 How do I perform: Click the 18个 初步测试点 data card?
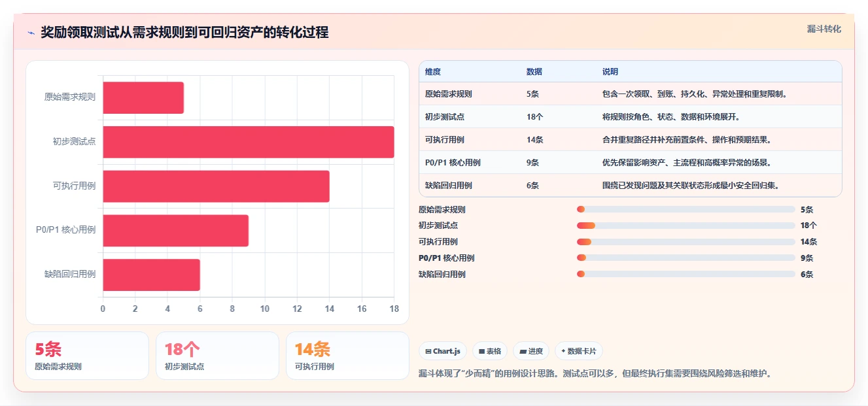[217, 356]
